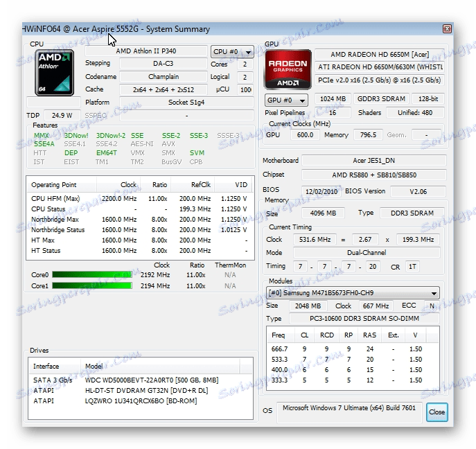Click the BIOS Version V2.06 field
This screenshot has width=476, height=449.
pyautogui.click(x=418, y=191)
